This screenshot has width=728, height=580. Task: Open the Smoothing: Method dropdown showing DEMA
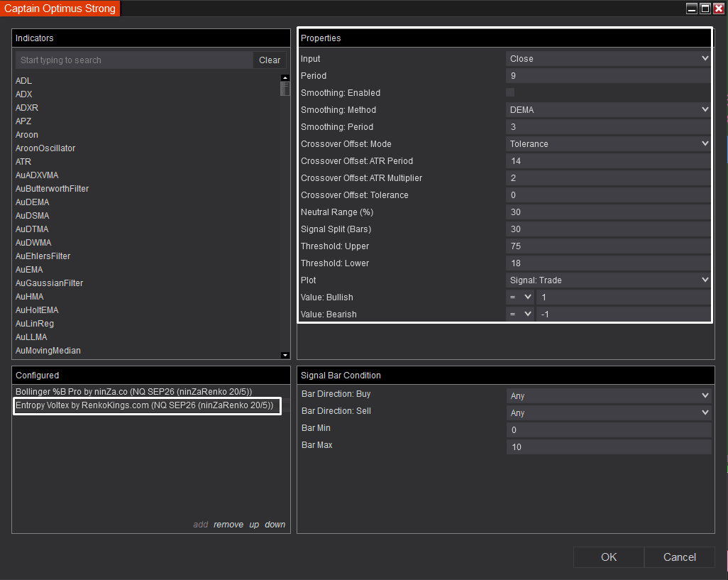[x=608, y=109]
